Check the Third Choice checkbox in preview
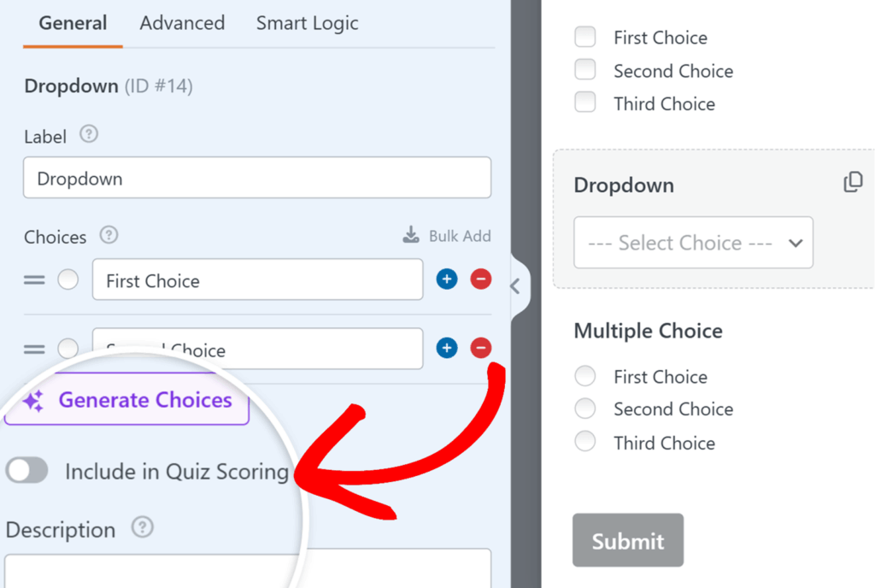 click(585, 103)
